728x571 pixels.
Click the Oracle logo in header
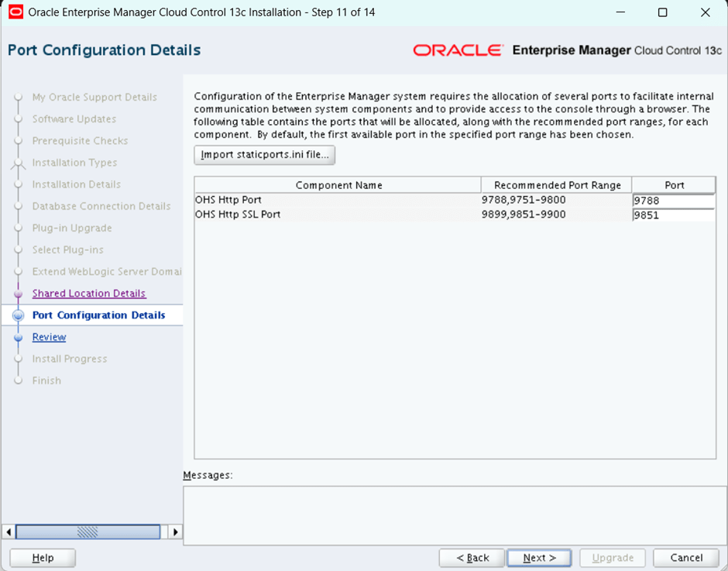click(458, 50)
